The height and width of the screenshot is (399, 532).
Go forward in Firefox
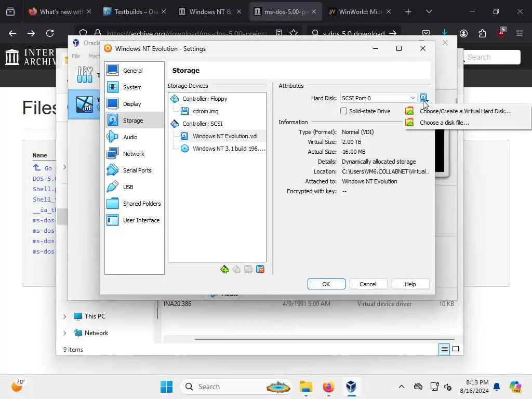(x=31, y=33)
